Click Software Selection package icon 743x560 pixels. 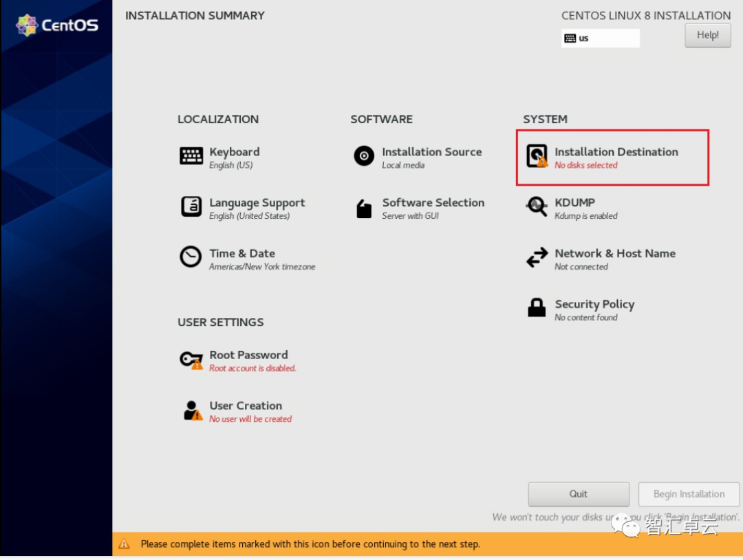coord(364,208)
